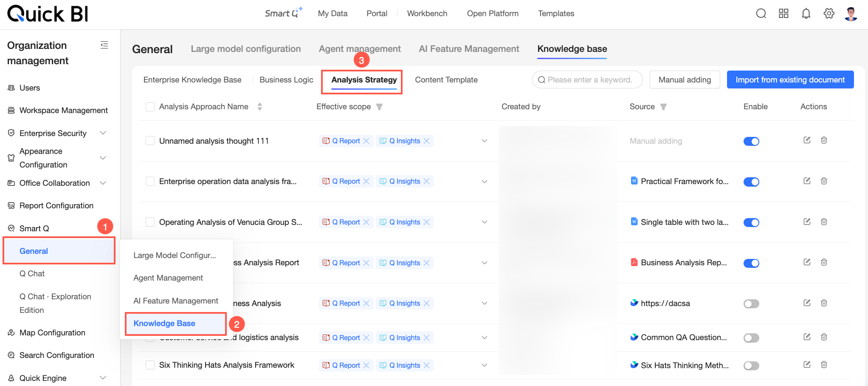Switch to Large model configuration tab
Screen dimensions: 868x386
click(246, 49)
